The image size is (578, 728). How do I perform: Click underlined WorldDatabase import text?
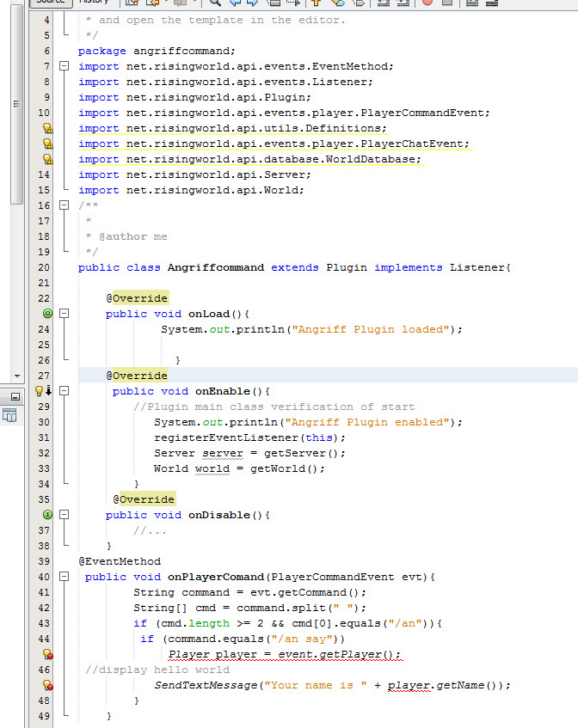click(249, 159)
